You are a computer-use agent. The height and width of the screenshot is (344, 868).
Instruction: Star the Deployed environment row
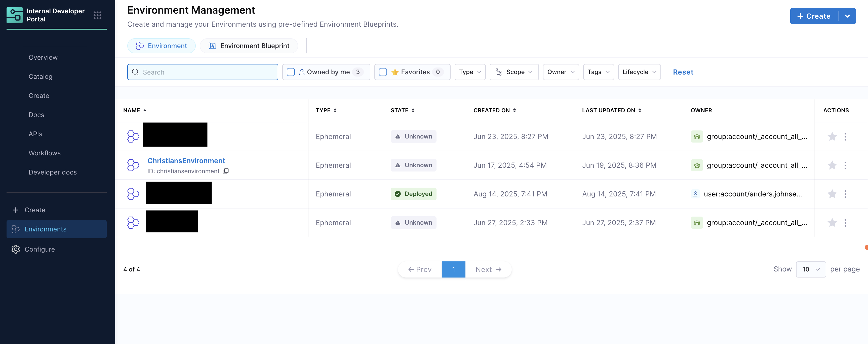(832, 194)
